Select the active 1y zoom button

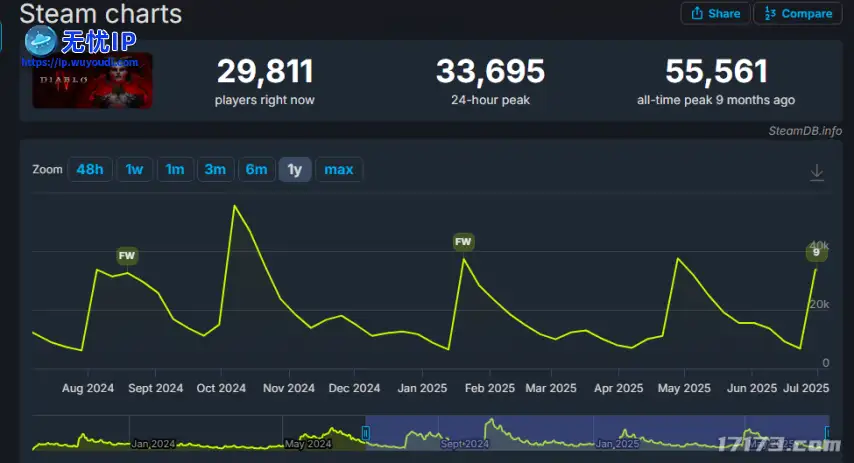[295, 169]
